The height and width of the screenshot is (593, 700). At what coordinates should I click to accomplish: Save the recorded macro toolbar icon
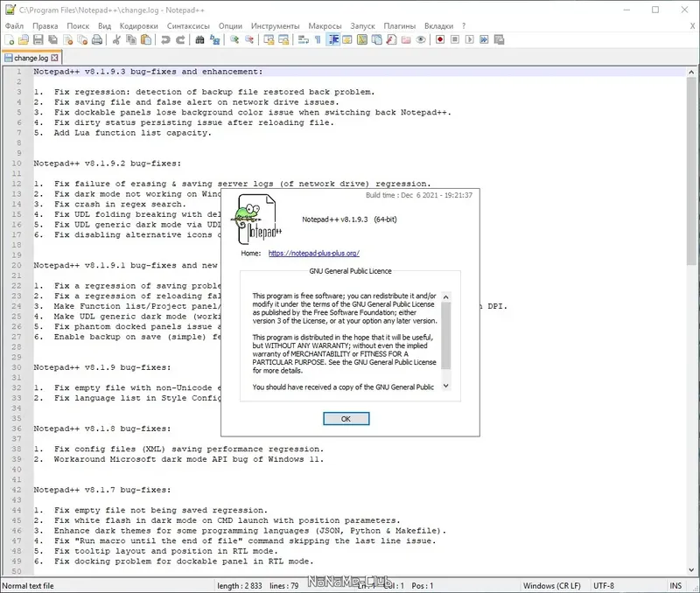click(499, 40)
